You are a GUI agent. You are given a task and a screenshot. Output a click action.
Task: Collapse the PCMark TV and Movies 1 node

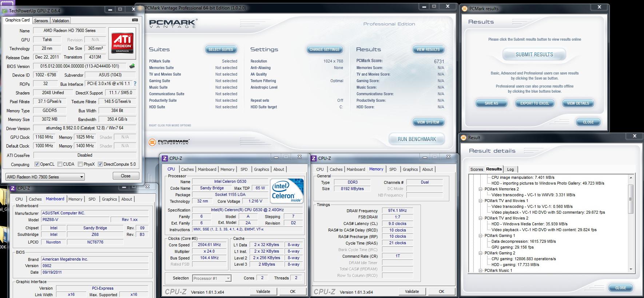point(480,201)
